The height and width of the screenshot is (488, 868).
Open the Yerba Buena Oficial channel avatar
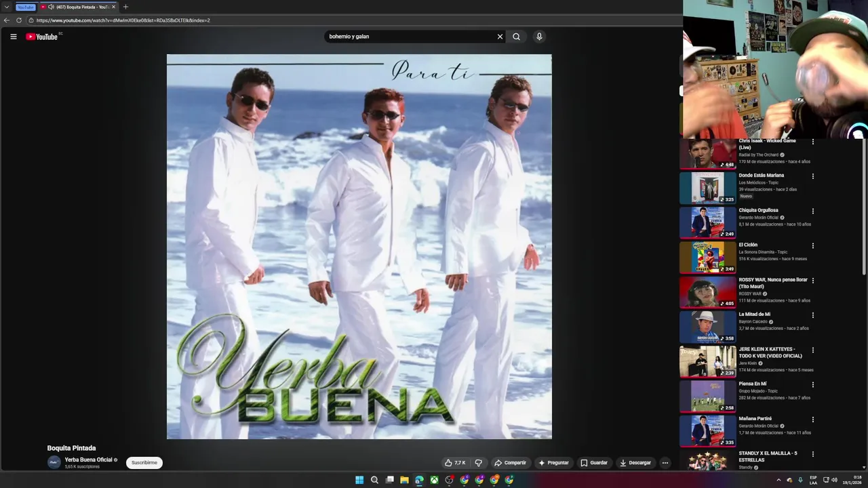pyautogui.click(x=54, y=462)
